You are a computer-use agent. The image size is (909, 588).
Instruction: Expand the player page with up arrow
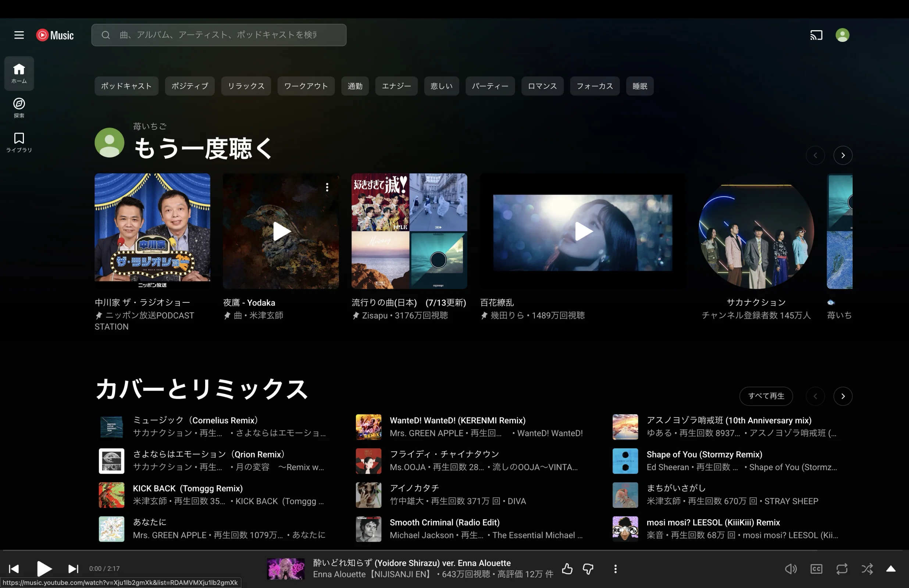(891, 569)
